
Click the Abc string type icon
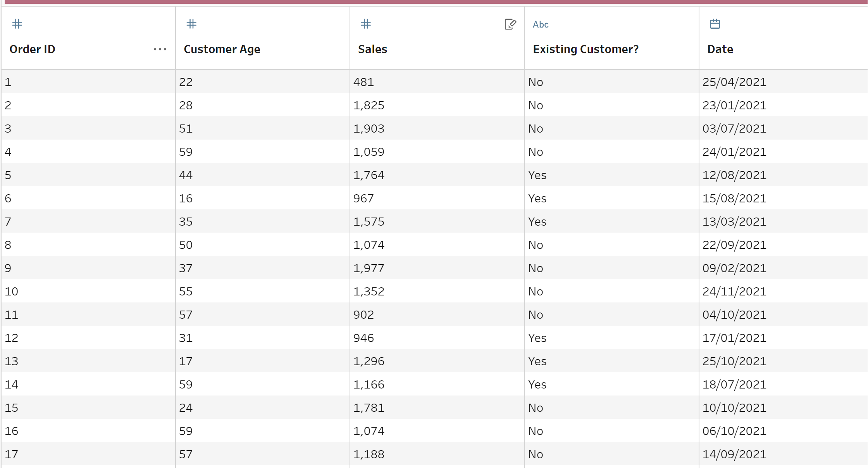click(541, 24)
